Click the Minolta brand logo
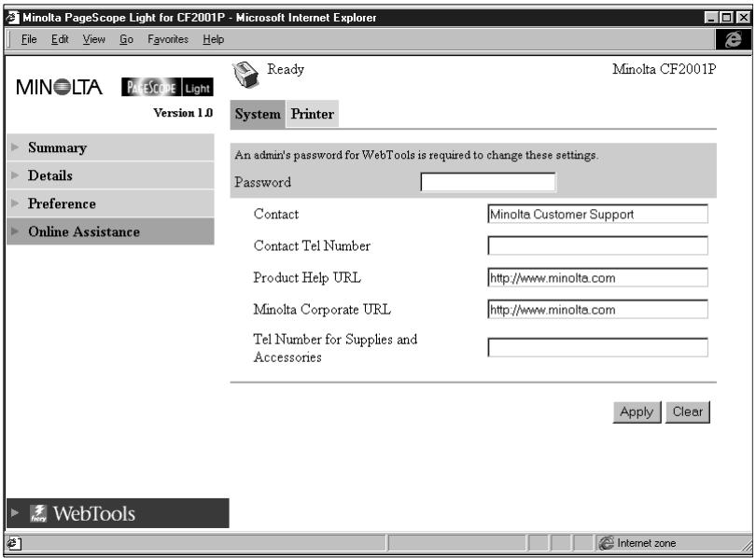This screenshot has width=756, height=558. [x=60, y=87]
